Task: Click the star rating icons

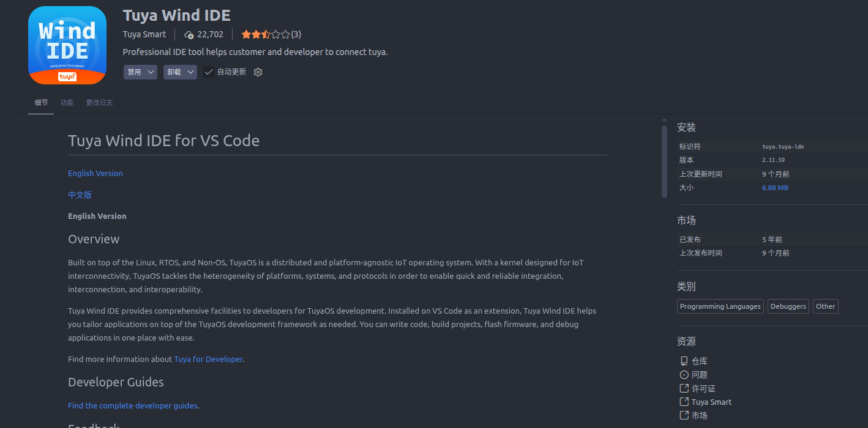Action: pyautogui.click(x=266, y=34)
